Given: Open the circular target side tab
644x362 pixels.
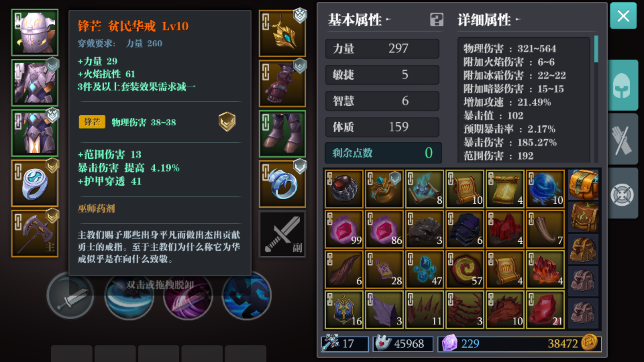Looking at the screenshot, I should (623, 194).
